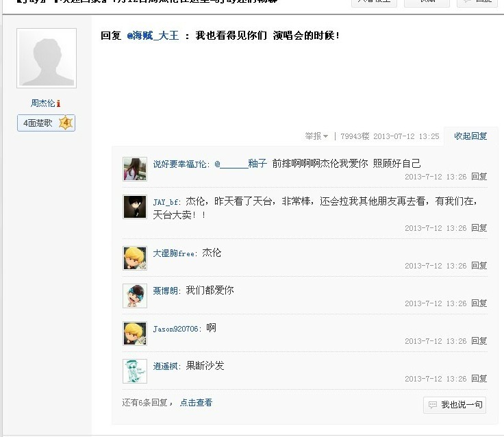Open the Jason920706 username link
This screenshot has width=504, height=437.
175,329
